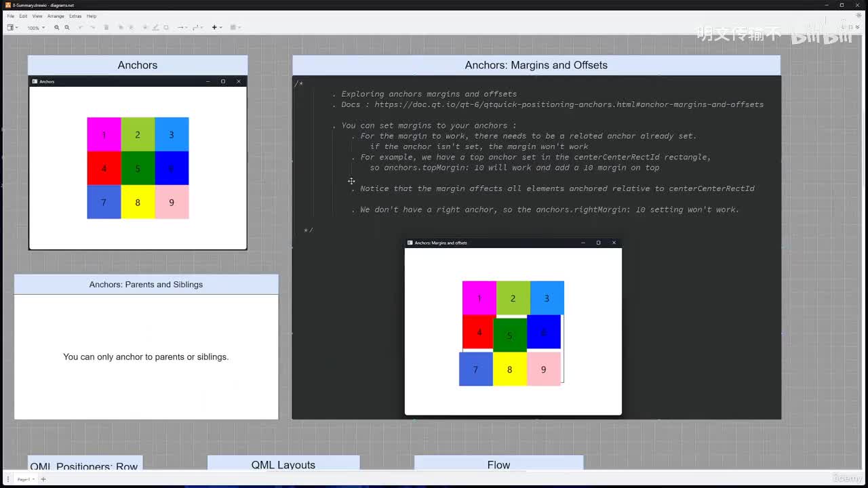Select the Anchors: Margins and Offsets title
This screenshot has height=488, width=868.
coord(536,65)
